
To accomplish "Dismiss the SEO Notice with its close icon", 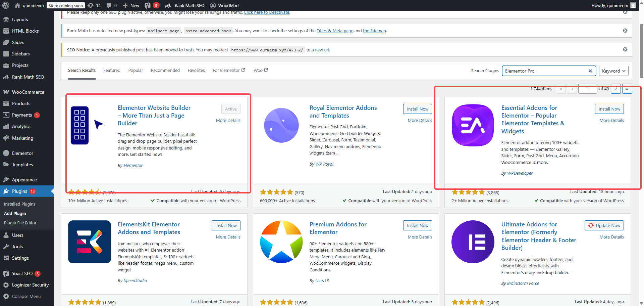I will coord(625,49).
